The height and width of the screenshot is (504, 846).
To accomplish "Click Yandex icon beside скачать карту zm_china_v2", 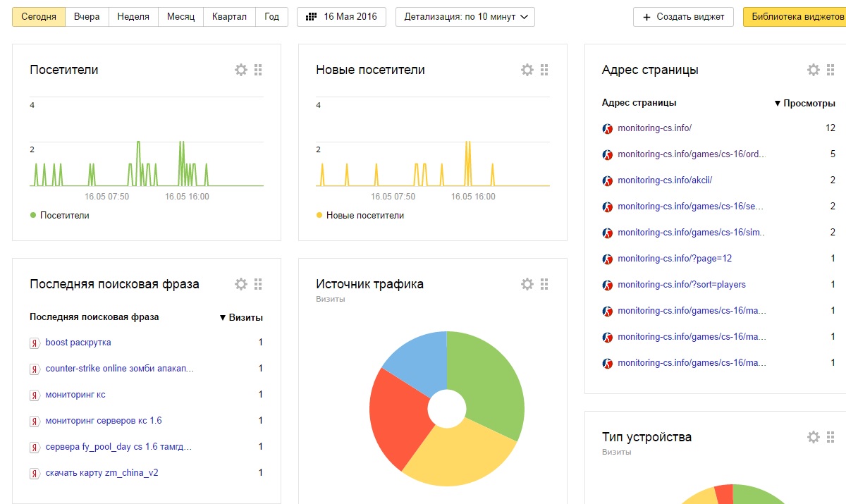I will (34, 474).
